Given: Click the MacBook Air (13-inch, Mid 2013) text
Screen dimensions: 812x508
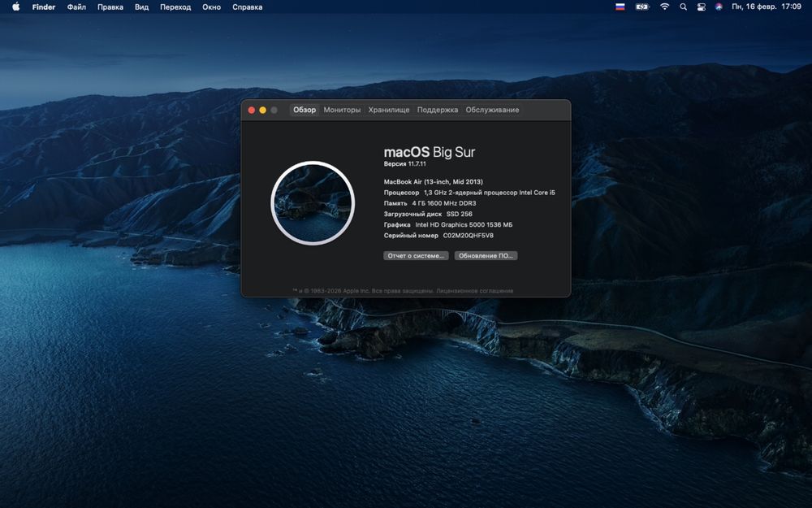Looking at the screenshot, I should [433, 182].
